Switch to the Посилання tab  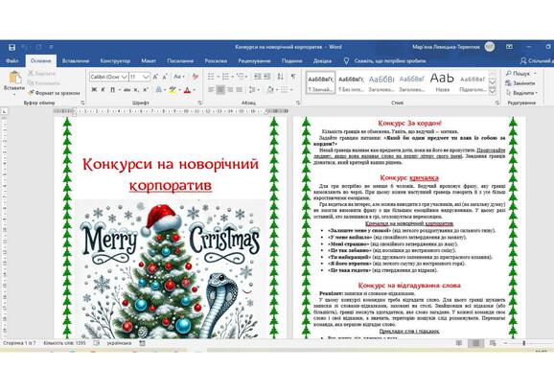180,60
